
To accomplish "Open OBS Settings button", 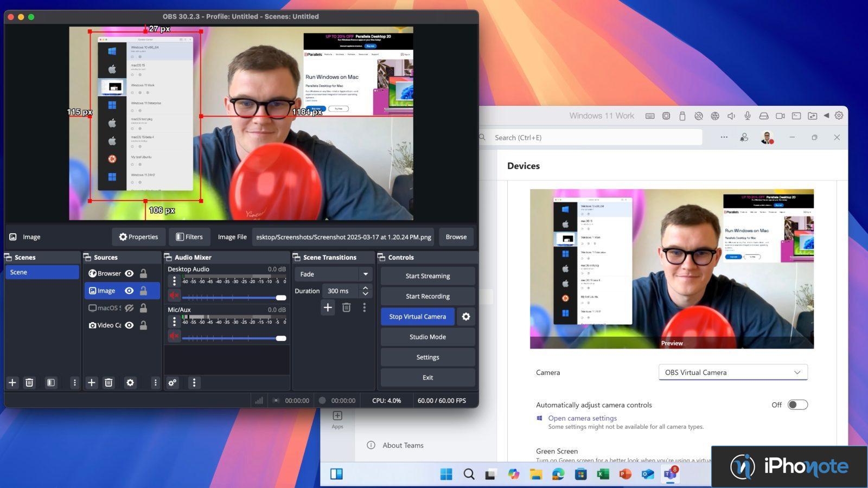I will pyautogui.click(x=427, y=357).
